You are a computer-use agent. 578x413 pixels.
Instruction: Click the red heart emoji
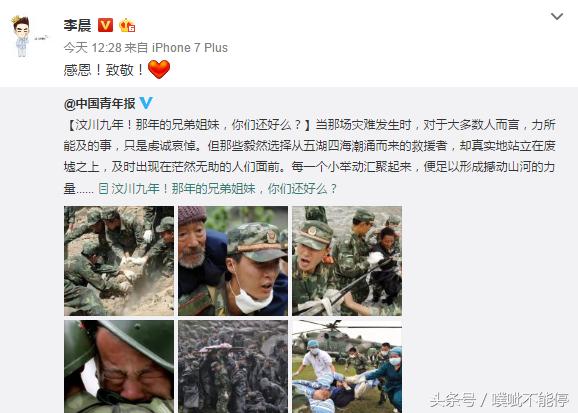point(159,69)
